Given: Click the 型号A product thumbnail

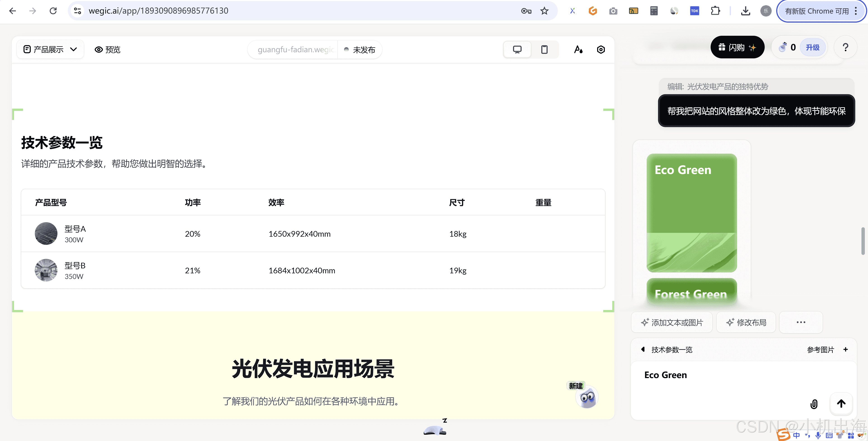Looking at the screenshot, I should 46,233.
